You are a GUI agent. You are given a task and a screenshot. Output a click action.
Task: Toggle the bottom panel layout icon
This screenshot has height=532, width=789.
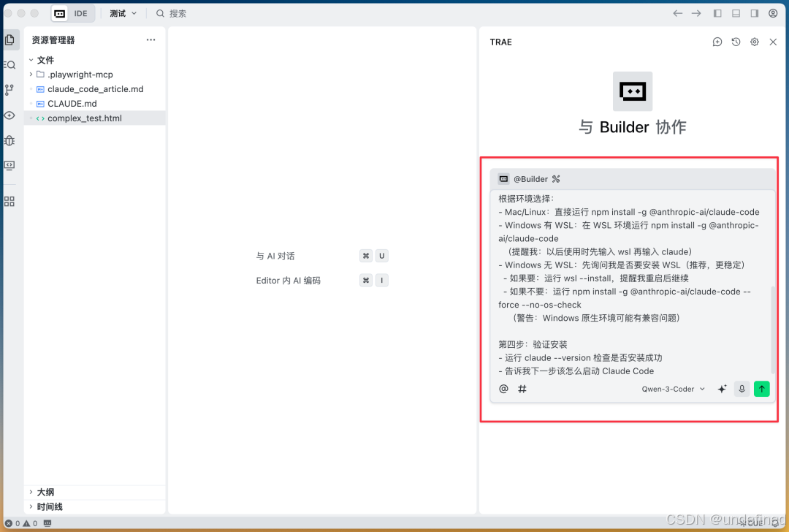point(736,14)
